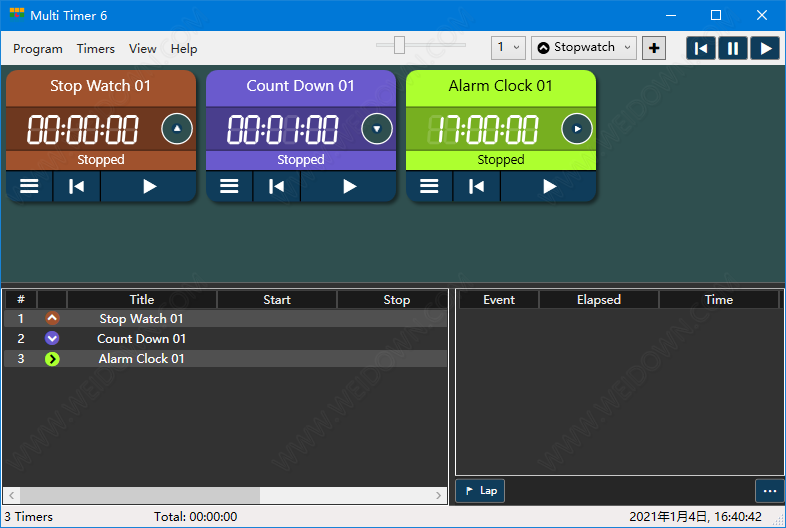
Task: Click the Stopped label under Count Down 01
Action: 301,159
